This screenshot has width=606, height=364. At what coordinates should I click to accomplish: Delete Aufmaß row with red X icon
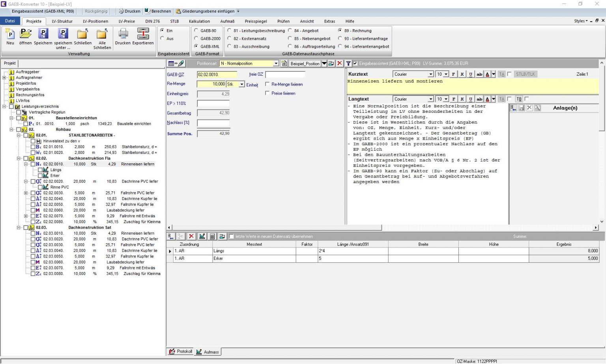[191, 236]
